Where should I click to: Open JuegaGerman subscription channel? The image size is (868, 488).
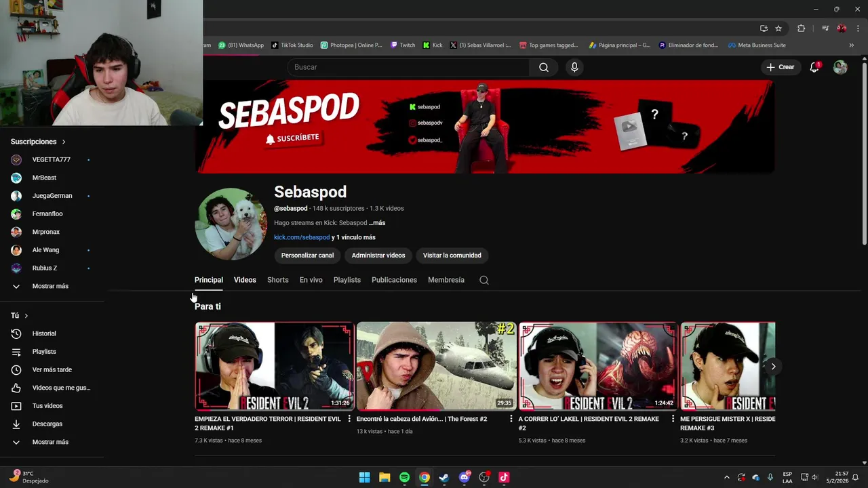[52, 196]
